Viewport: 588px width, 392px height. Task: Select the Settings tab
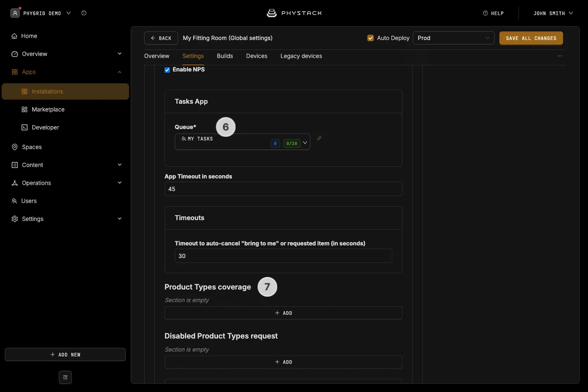point(193,56)
